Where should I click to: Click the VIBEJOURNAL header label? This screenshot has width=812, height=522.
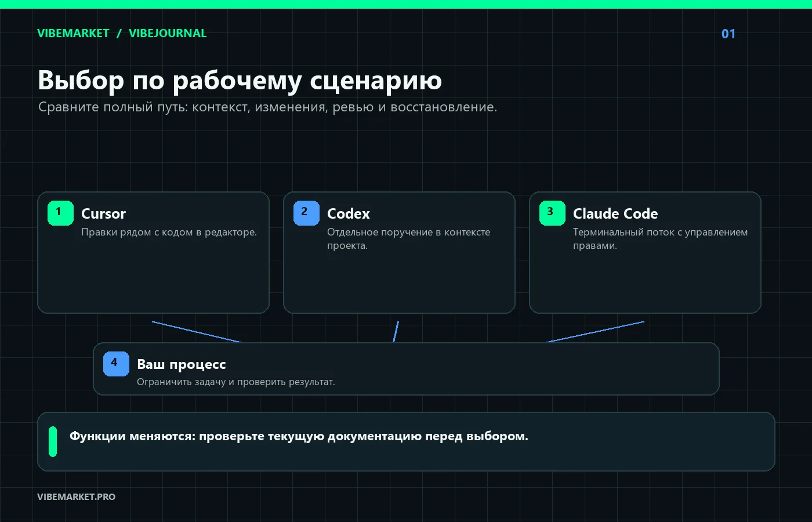[x=168, y=33]
